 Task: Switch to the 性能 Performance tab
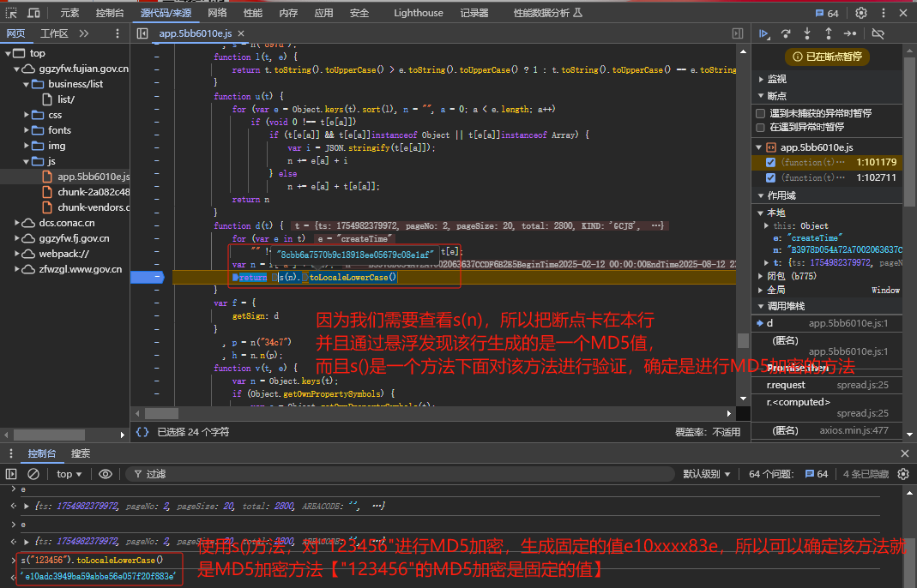[253, 13]
